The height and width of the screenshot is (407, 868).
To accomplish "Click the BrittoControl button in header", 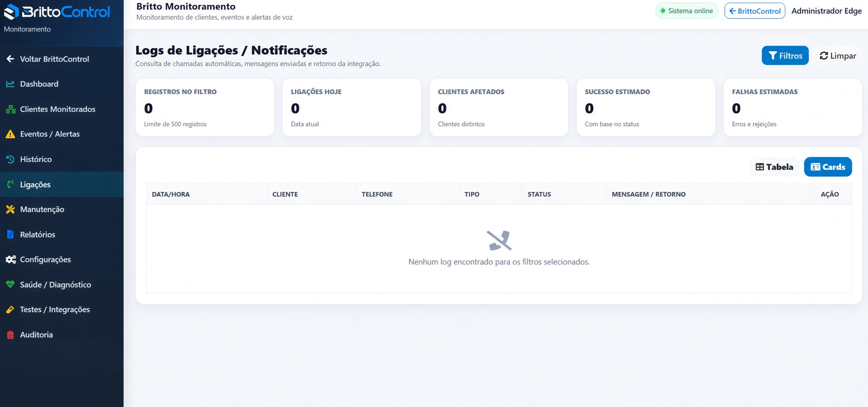I will (754, 11).
